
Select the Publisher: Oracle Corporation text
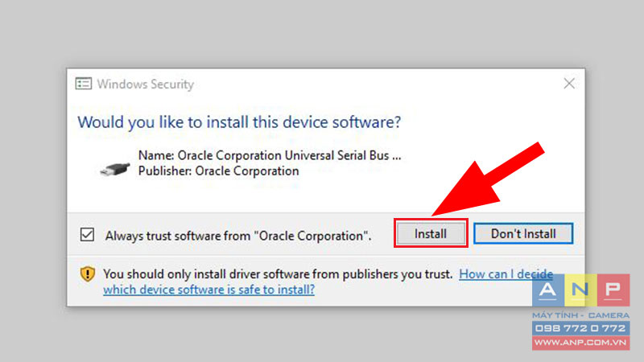click(x=218, y=171)
